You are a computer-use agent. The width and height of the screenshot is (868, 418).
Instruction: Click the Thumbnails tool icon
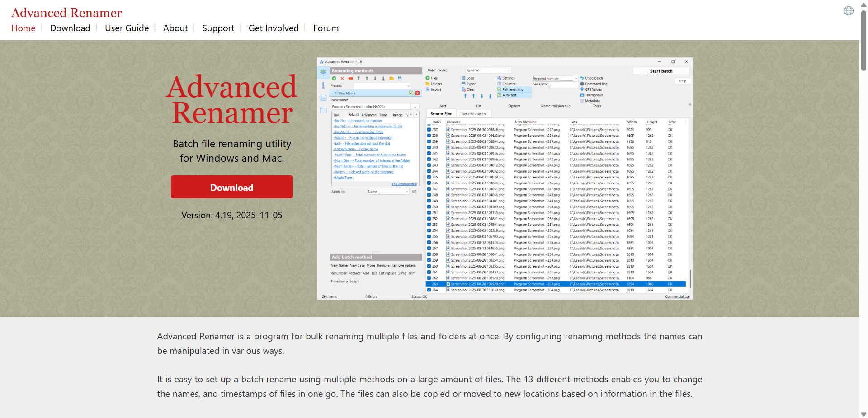582,95
